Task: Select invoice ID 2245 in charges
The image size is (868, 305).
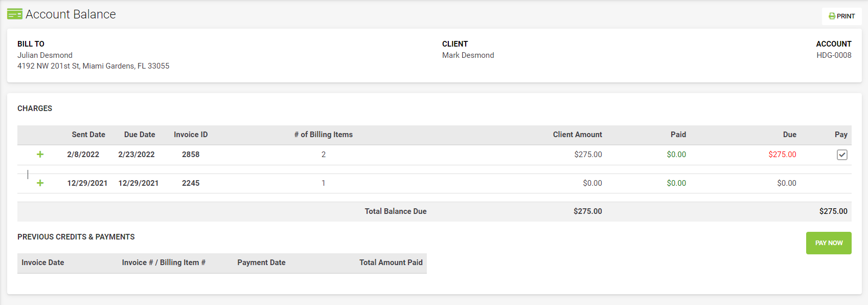Action: (191, 183)
